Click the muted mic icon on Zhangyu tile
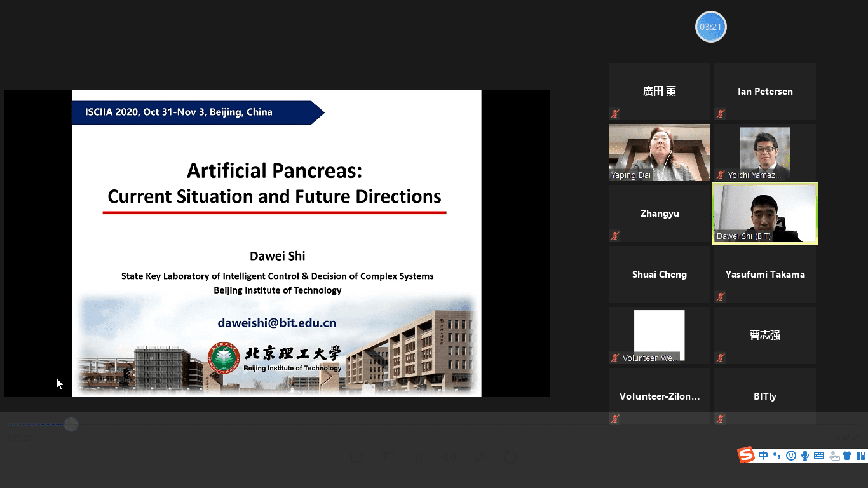Viewport: 868px width, 488px height. click(614, 236)
